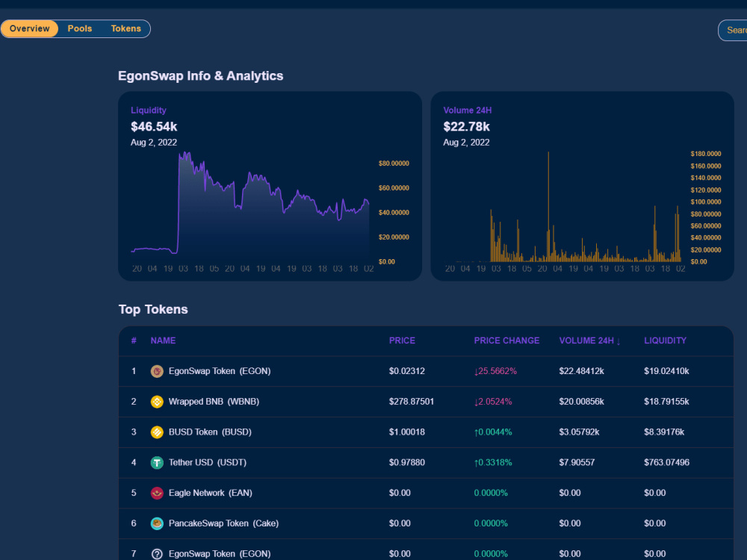Image resolution: width=747 pixels, height=560 pixels.
Task: Click the $763.07496 liquidity cell
Action: pyautogui.click(x=666, y=463)
